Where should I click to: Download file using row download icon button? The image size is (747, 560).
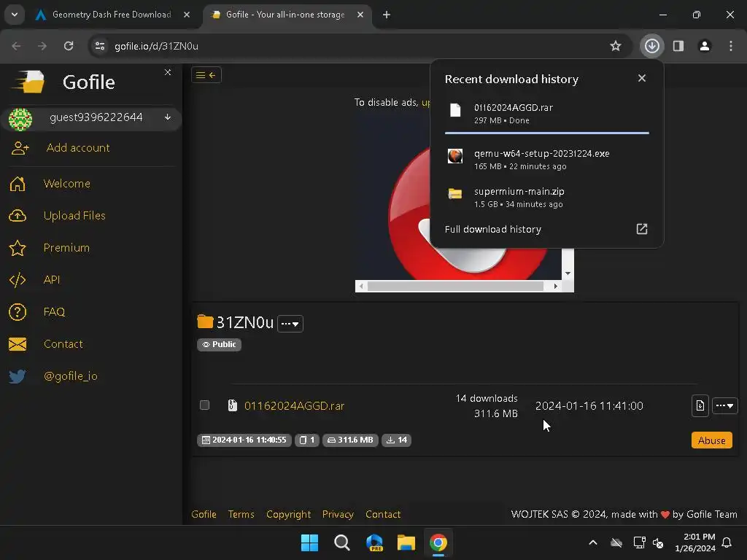click(700, 405)
